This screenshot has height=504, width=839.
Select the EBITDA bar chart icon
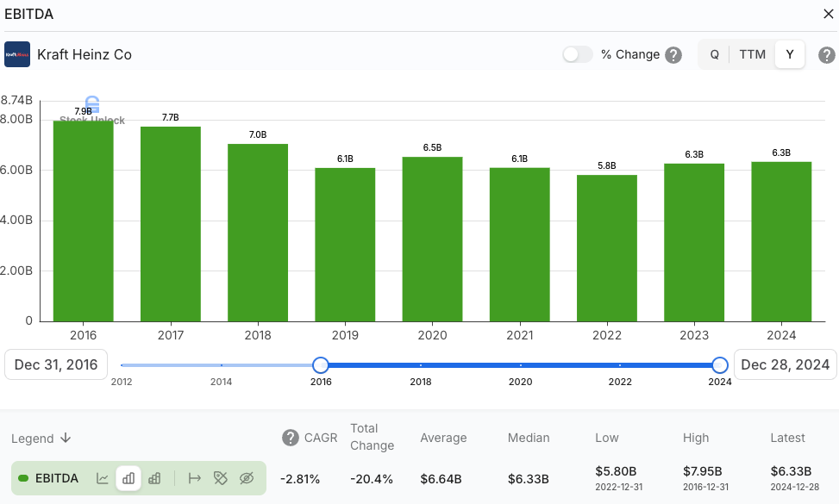click(x=128, y=478)
